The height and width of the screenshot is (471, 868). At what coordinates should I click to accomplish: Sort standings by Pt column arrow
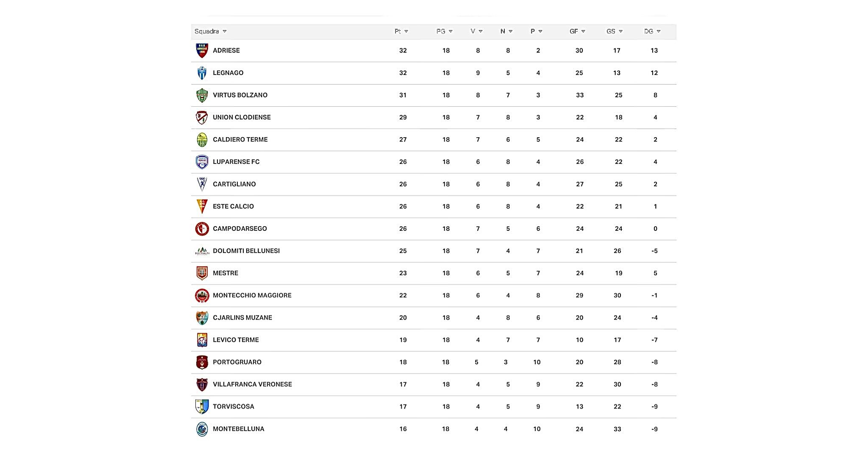pos(406,31)
